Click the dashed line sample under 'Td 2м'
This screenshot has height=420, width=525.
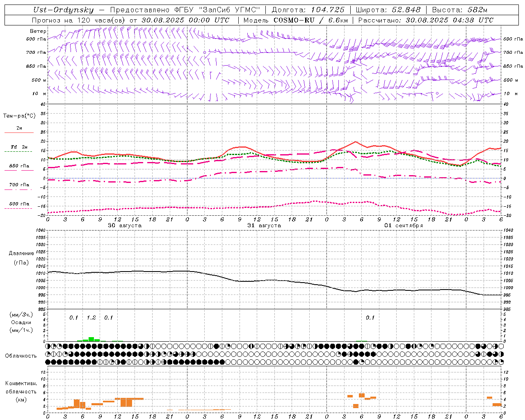[18, 151]
